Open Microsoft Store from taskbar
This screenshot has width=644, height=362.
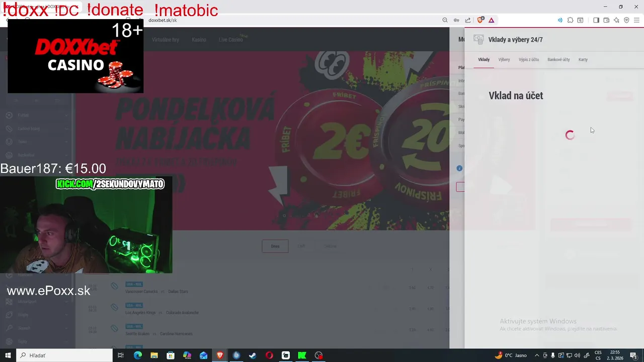point(171,355)
